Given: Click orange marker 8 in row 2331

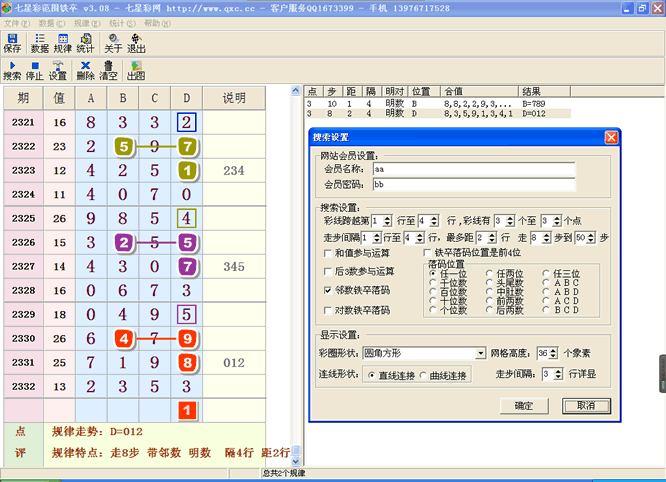Looking at the screenshot, I should tap(187, 363).
